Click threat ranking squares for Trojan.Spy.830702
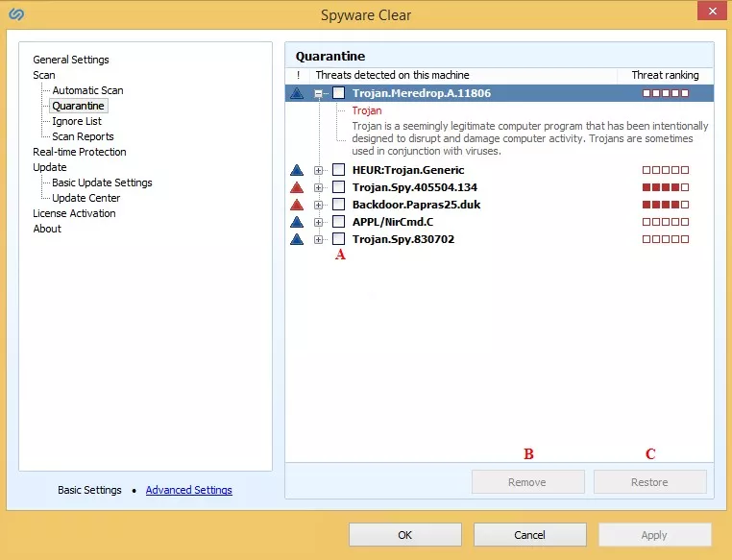Viewport: 732px width, 560px height. point(666,239)
